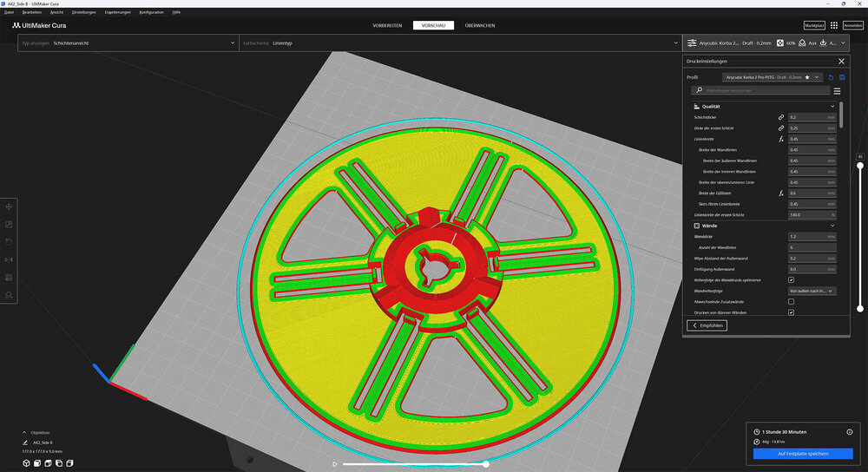Viewport: 868px width, 472px height.
Task: Click the top handle of layer slider
Action: pos(859,166)
